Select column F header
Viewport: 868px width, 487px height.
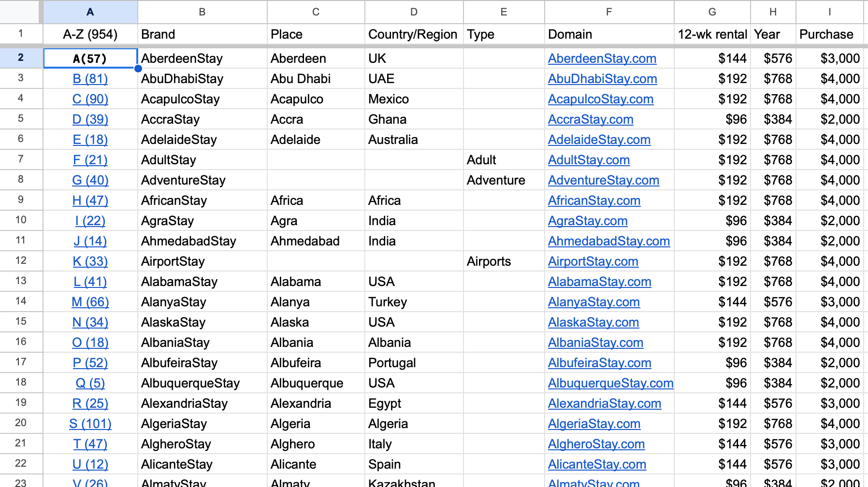[609, 12]
